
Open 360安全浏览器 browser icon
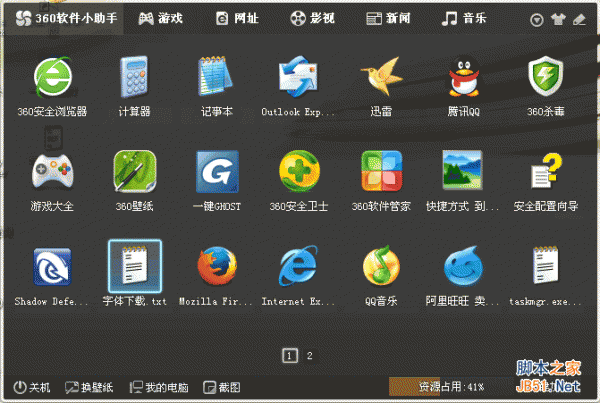[52, 77]
